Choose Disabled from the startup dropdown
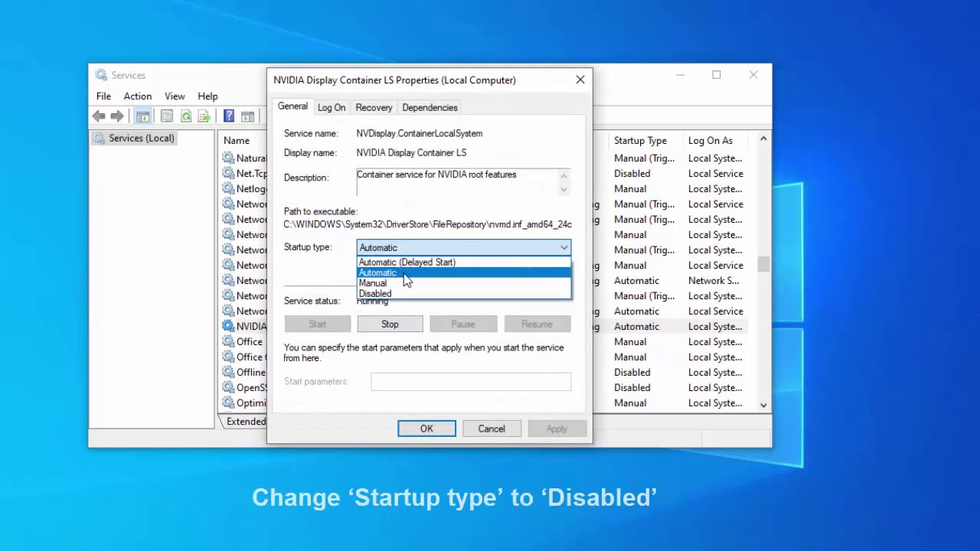Screen dimensions: 980x551 464,294
